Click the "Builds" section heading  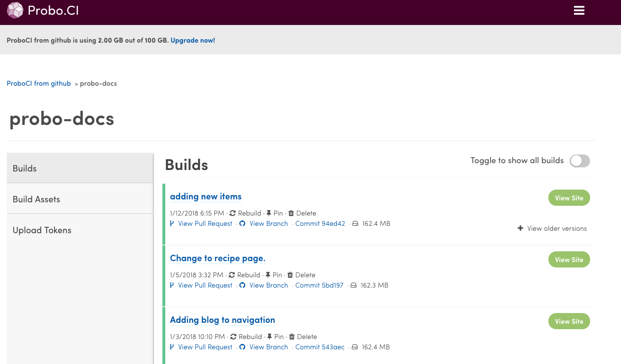pyautogui.click(x=186, y=165)
